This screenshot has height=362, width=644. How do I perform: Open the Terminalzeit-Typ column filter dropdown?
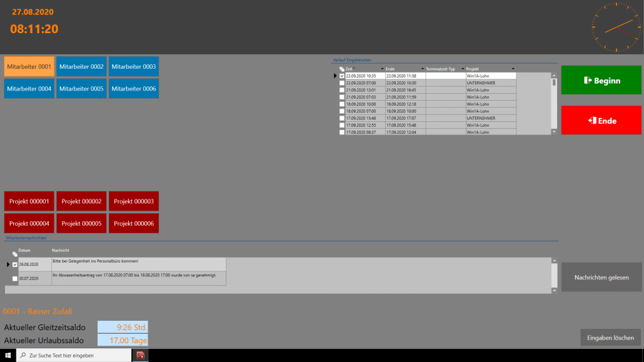462,69
